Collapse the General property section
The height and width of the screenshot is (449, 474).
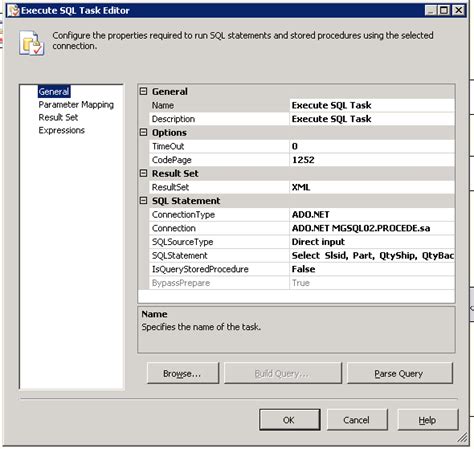(x=143, y=91)
